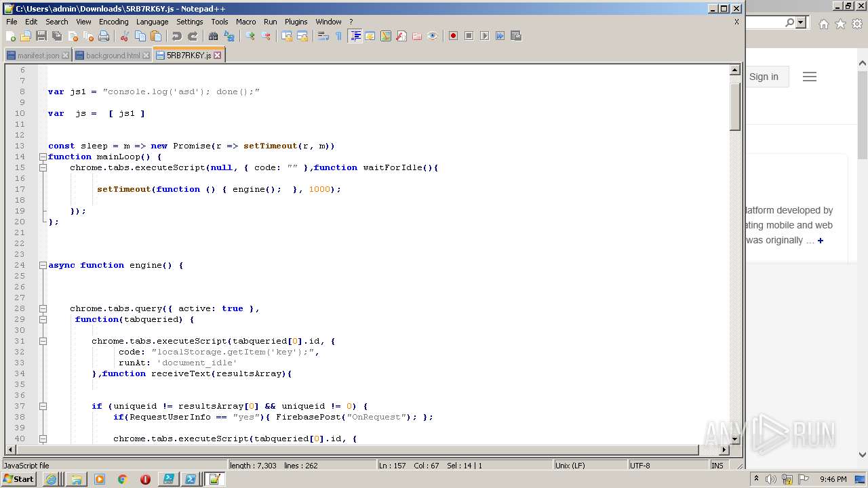Click the save recorded macro icon
This screenshot has width=868, height=488.
[516, 36]
